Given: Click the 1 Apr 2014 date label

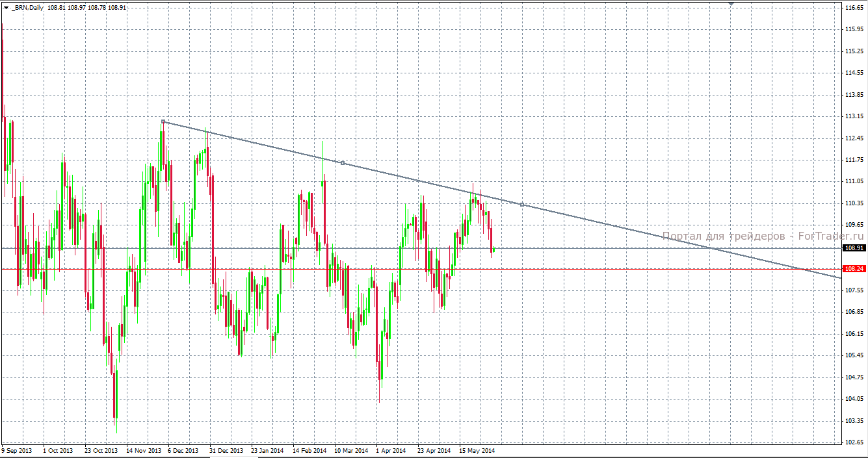Looking at the screenshot, I should coord(391,450).
